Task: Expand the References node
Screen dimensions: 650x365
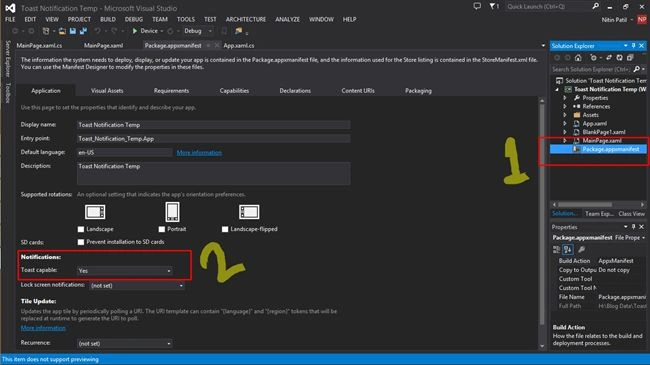Action: (565, 107)
